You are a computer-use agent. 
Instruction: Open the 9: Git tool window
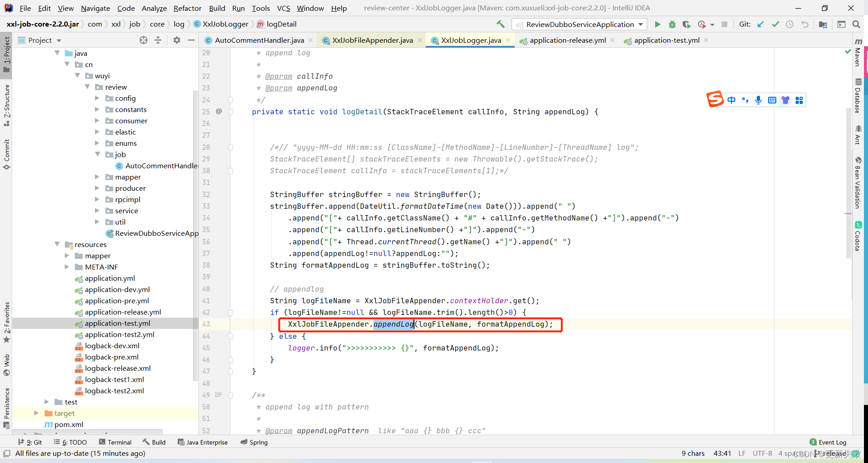pyautogui.click(x=30, y=442)
